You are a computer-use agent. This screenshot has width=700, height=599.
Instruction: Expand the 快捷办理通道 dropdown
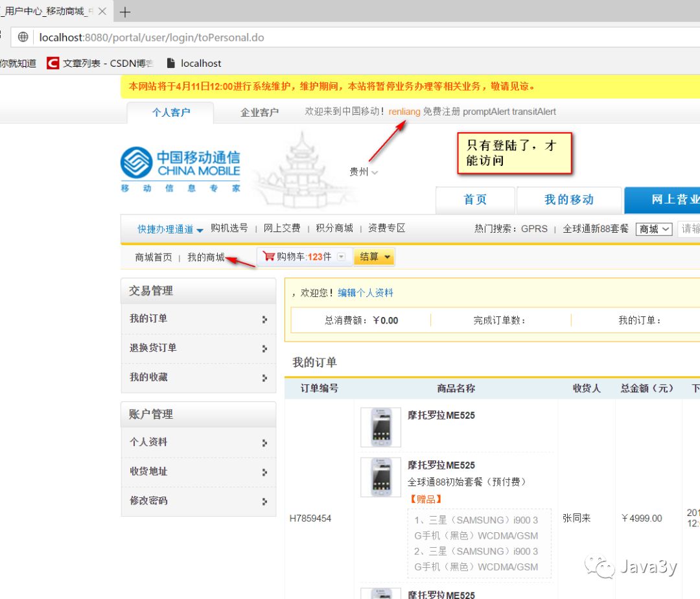(170, 229)
